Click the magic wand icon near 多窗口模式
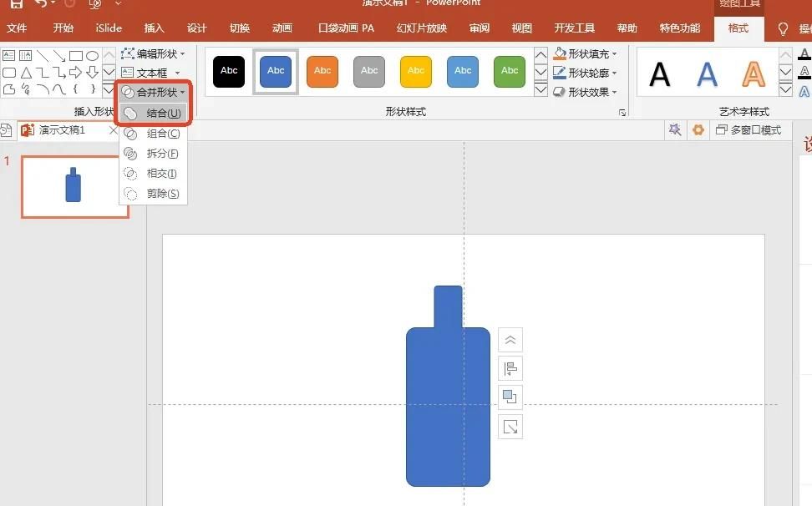 click(x=675, y=129)
